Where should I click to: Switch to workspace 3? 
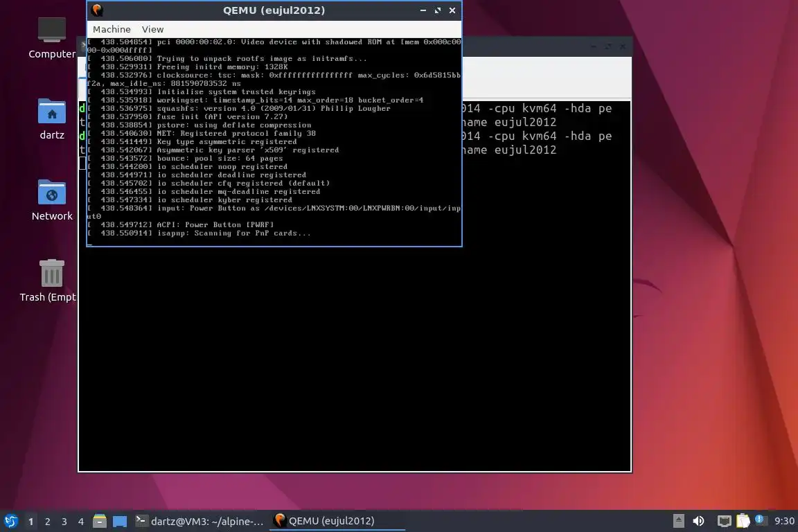click(64, 522)
